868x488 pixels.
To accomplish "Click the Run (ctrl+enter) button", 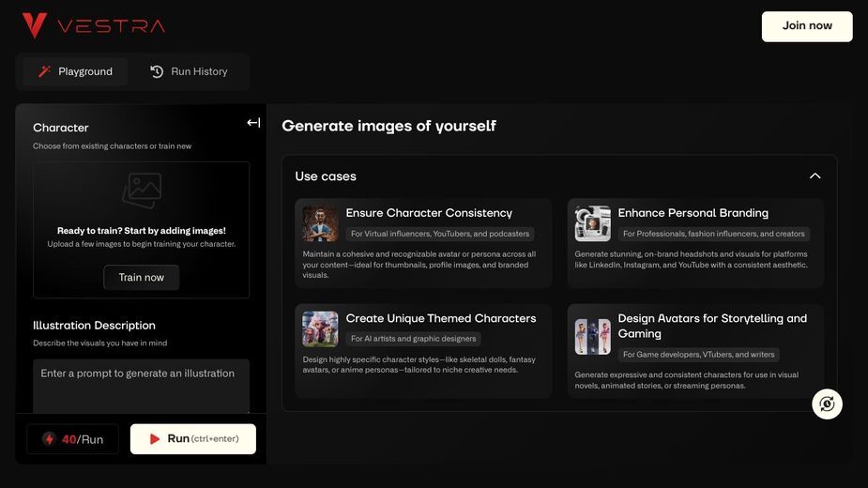I will pos(193,438).
